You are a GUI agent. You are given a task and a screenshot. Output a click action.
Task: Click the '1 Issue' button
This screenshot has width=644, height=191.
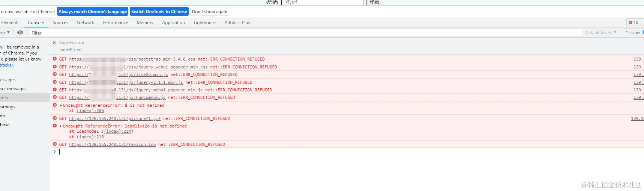[633, 33]
